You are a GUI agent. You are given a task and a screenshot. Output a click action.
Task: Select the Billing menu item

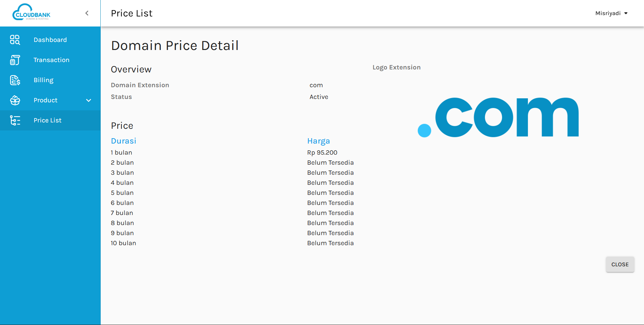point(43,80)
